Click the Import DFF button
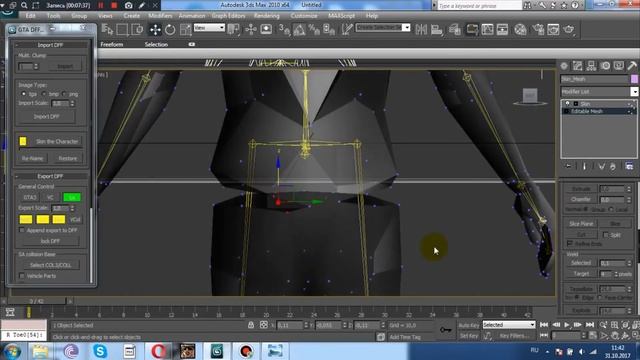 tap(46, 117)
